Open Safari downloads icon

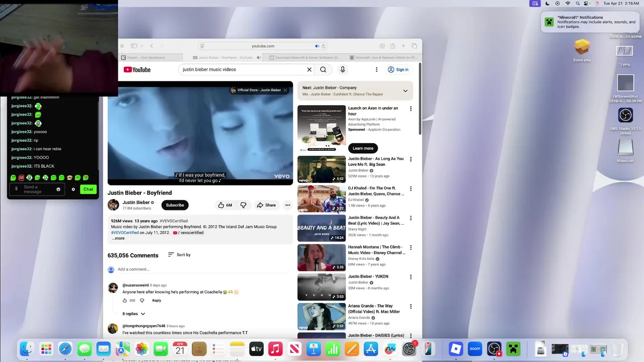[382, 46]
